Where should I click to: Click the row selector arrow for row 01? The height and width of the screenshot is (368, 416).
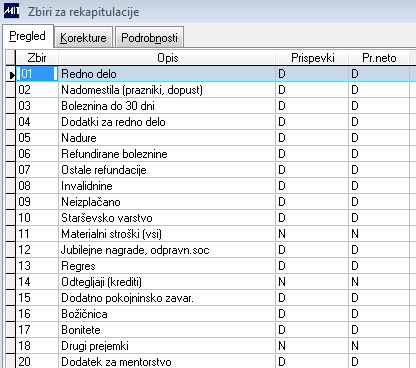pyautogui.click(x=11, y=74)
